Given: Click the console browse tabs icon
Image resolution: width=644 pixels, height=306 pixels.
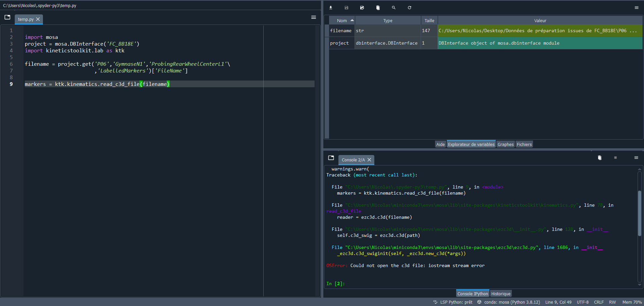Looking at the screenshot, I should click(331, 158).
